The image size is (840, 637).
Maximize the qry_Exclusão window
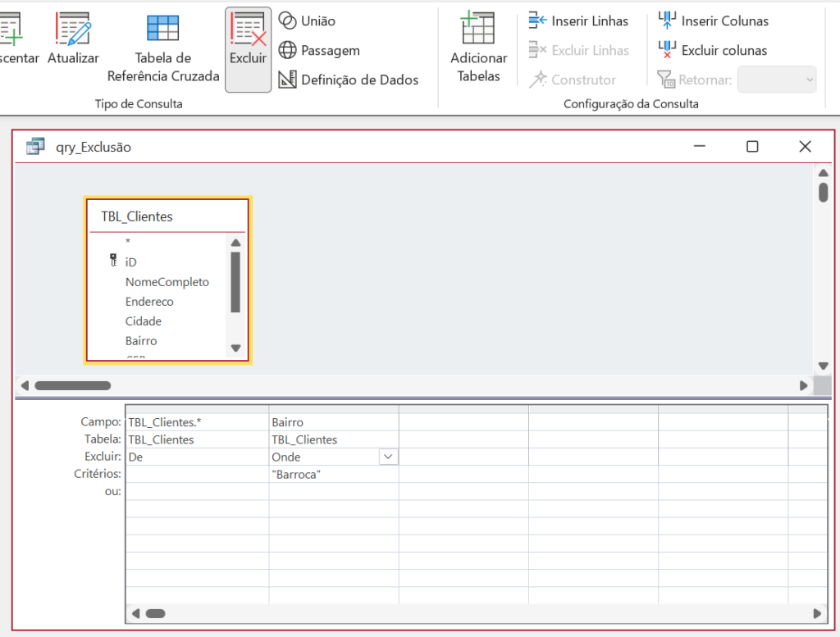pyautogui.click(x=751, y=147)
